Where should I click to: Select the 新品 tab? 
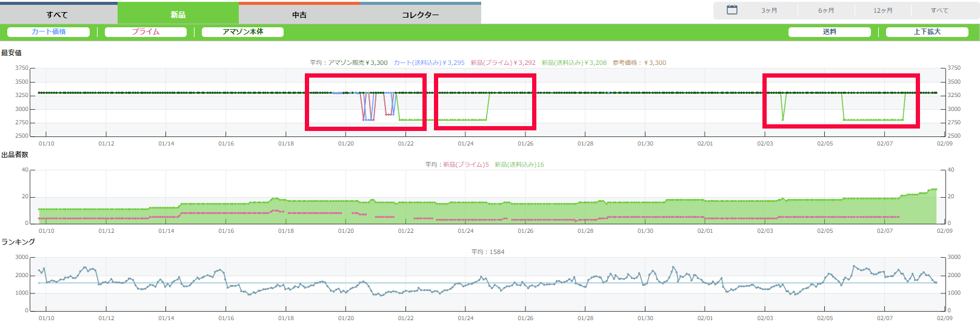(178, 15)
